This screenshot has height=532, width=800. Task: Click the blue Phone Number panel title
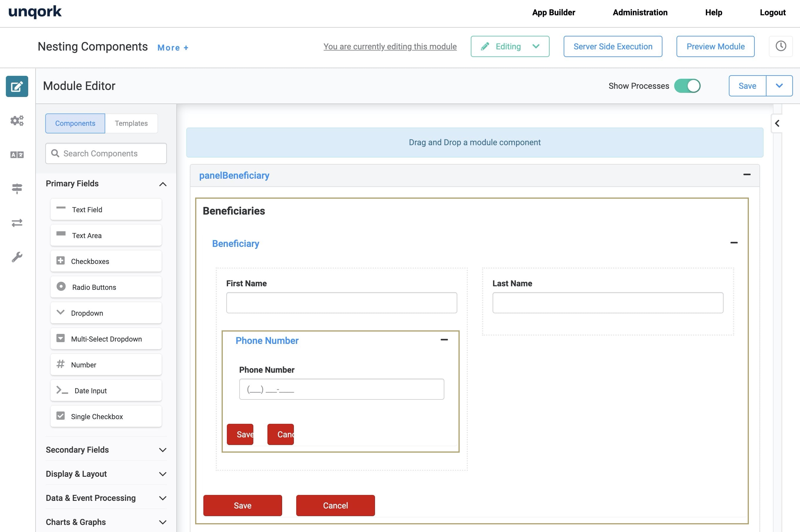point(267,341)
